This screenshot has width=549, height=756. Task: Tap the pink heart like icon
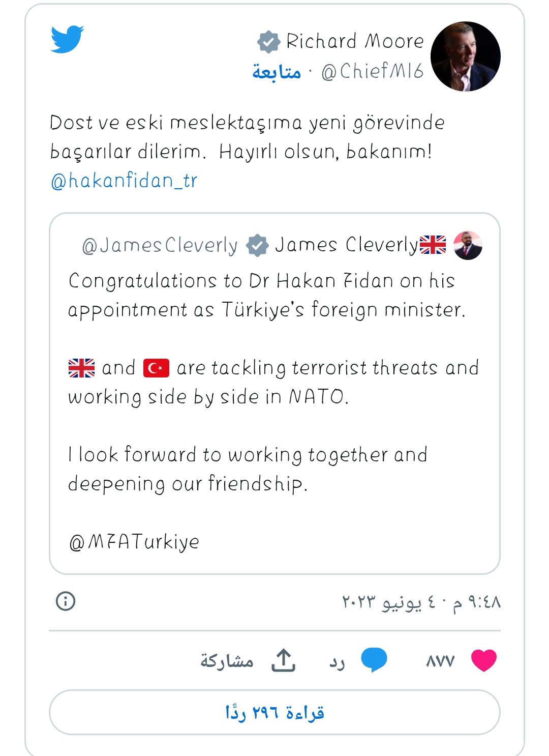[x=483, y=660]
